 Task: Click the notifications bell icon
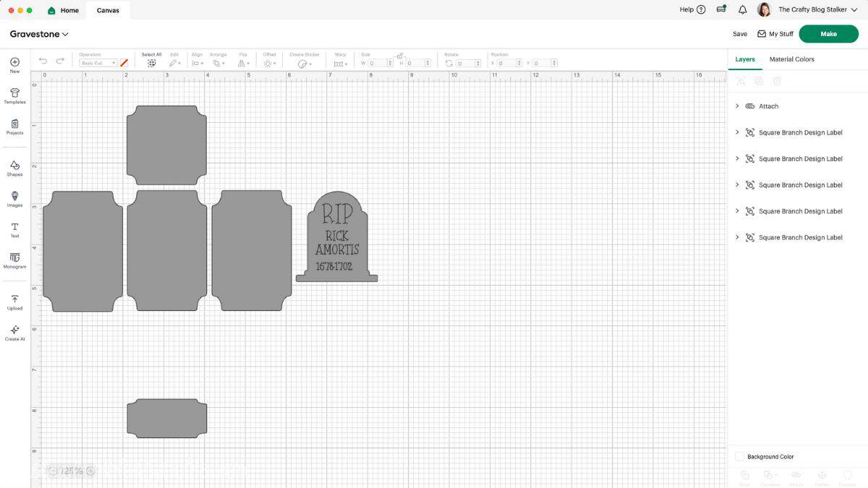pos(742,10)
